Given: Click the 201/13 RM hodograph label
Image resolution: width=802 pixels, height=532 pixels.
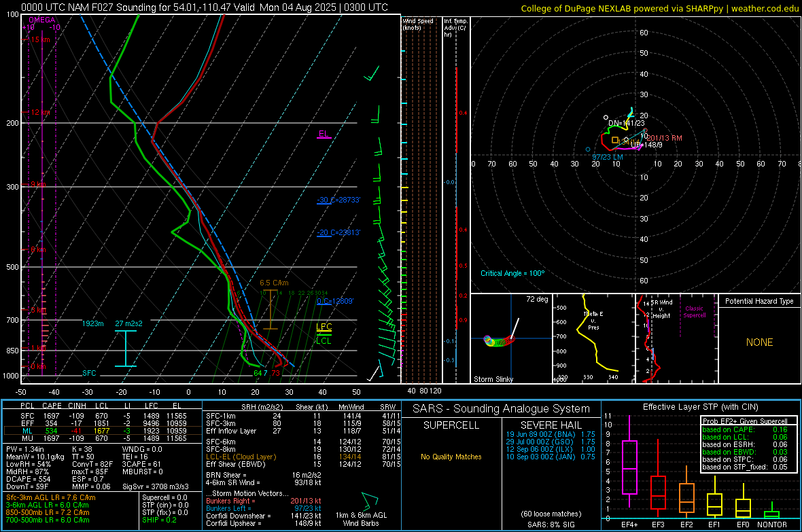Looking at the screenshot, I should (665, 138).
